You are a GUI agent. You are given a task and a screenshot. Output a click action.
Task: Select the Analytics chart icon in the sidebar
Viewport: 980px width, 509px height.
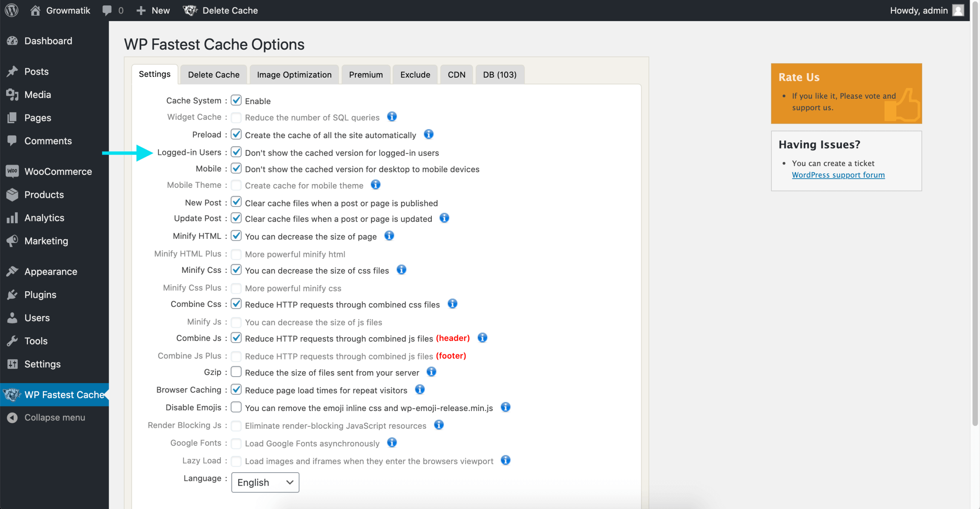point(12,217)
